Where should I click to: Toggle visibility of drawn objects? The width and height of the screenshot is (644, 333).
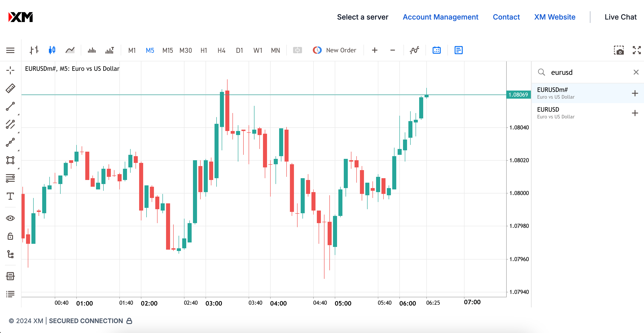point(10,218)
